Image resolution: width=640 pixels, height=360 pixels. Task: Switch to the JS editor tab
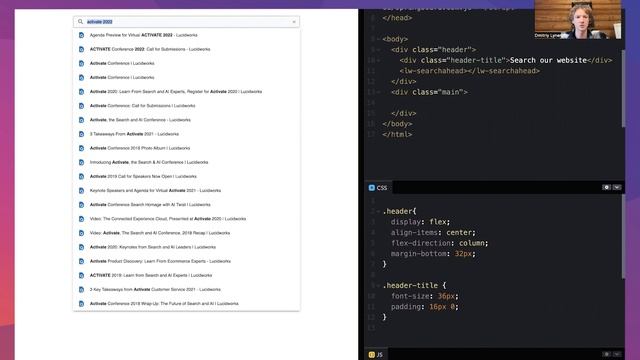pyautogui.click(x=376, y=355)
